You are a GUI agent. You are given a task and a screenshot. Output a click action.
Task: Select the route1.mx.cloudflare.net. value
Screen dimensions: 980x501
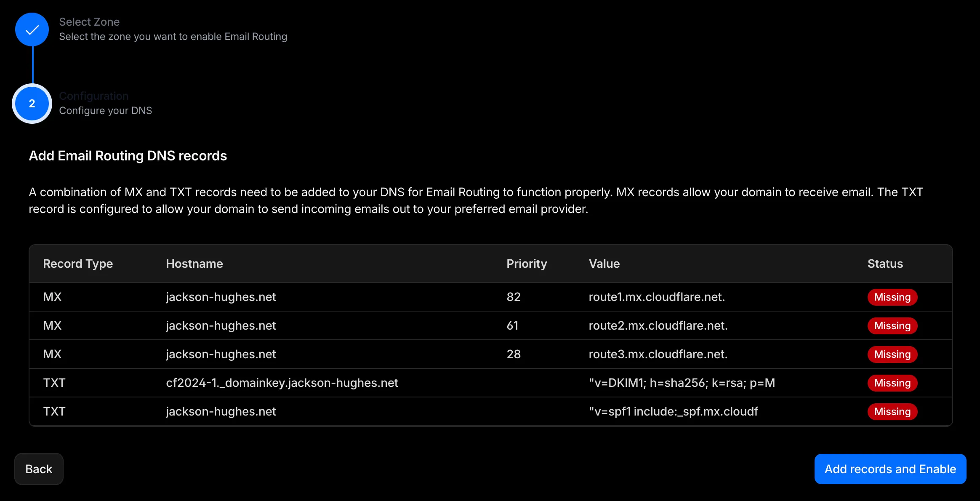(x=657, y=297)
